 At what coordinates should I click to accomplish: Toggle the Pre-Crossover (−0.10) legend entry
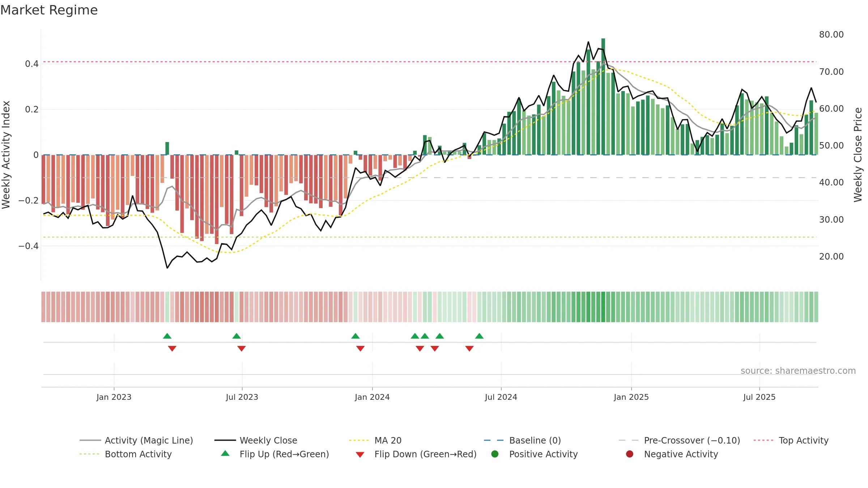pos(679,440)
